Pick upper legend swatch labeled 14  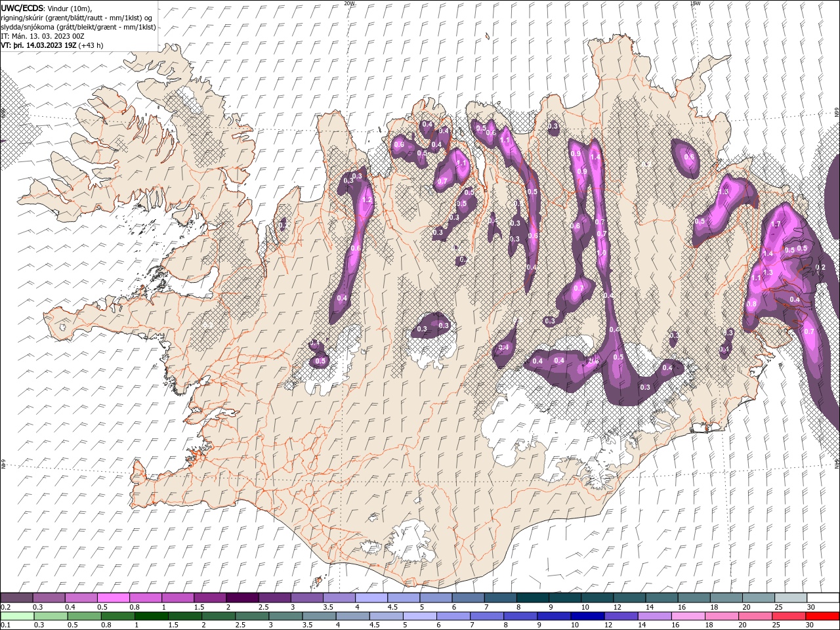click(661, 598)
